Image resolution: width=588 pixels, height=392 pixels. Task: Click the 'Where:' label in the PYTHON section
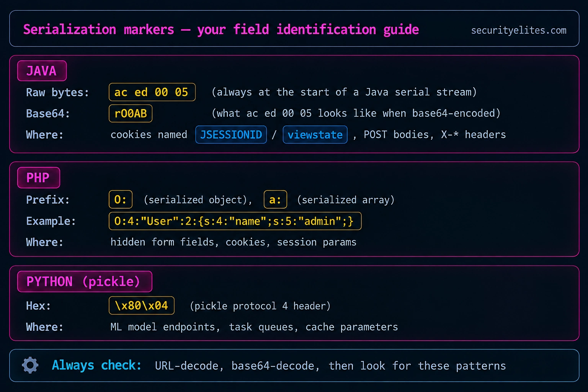point(45,327)
